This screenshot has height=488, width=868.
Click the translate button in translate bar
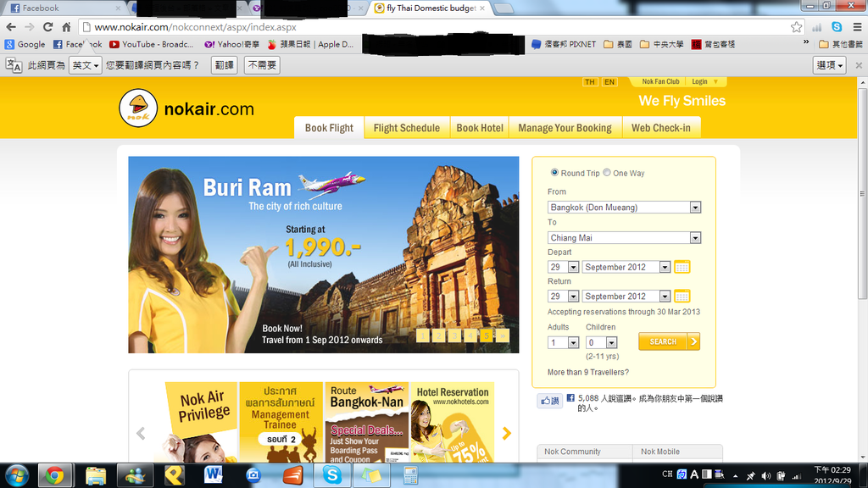[224, 65]
